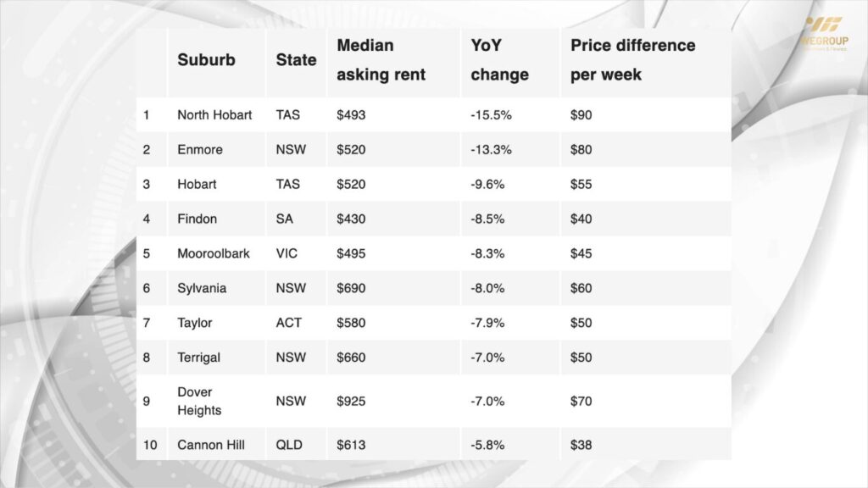Select the ACT state cell
868x488 pixels.
[x=288, y=324]
